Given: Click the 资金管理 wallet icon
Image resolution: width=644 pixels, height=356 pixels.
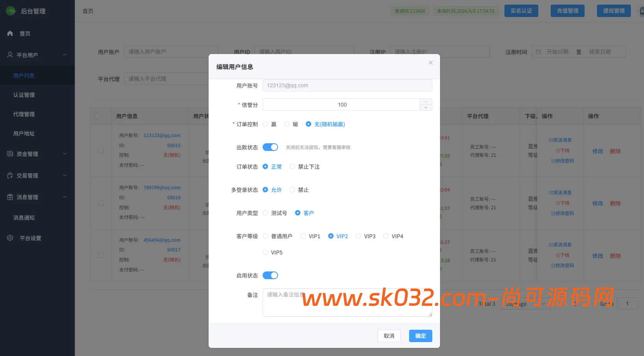Looking at the screenshot, I should pyautogui.click(x=10, y=154).
